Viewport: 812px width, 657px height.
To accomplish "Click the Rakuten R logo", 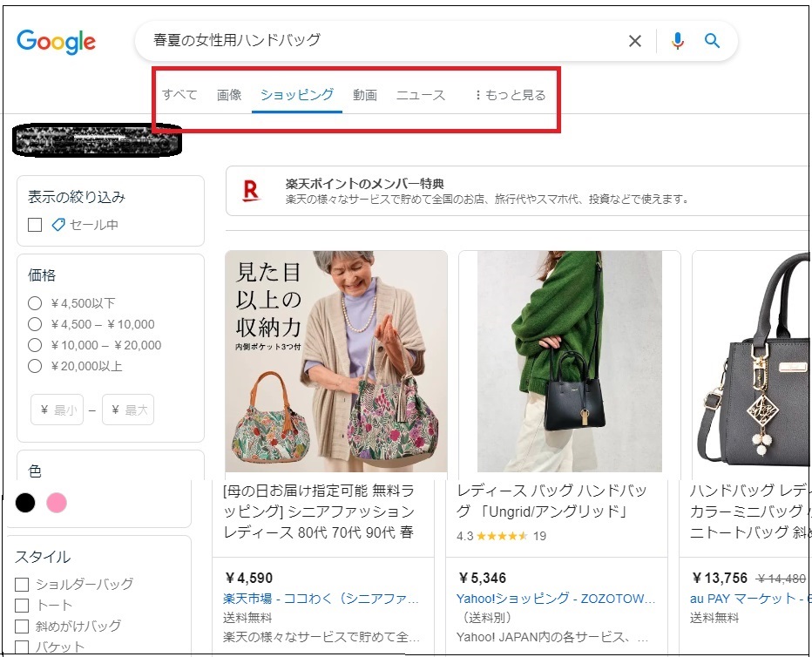I will 251,191.
